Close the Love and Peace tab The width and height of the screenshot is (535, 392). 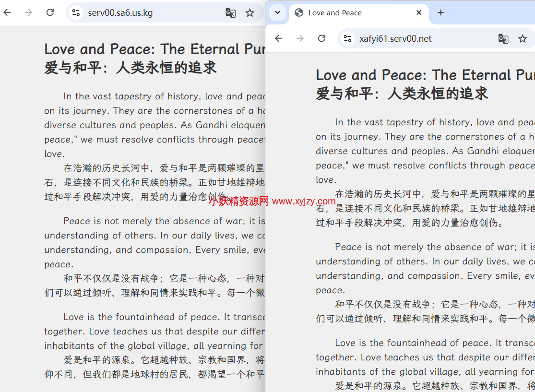click(x=419, y=12)
